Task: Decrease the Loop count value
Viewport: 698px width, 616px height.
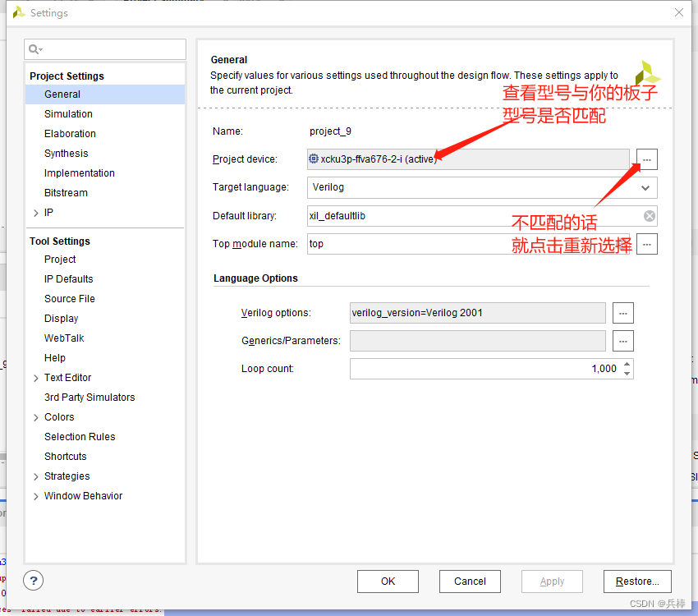Action: (x=627, y=374)
